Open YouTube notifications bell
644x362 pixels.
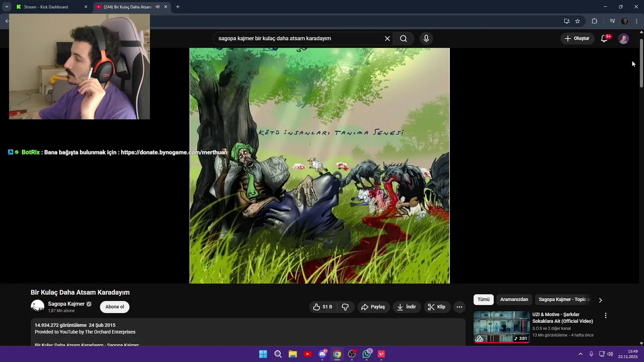point(604,38)
